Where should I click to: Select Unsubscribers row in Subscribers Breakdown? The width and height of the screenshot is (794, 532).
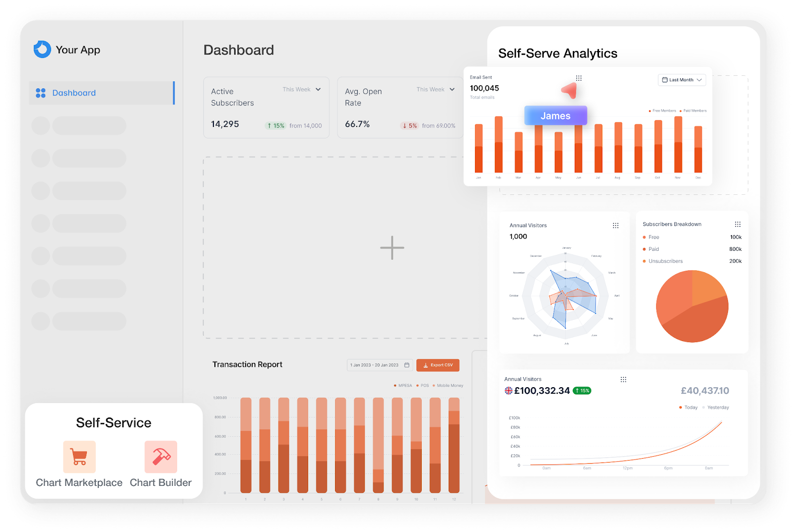pyautogui.click(x=692, y=261)
